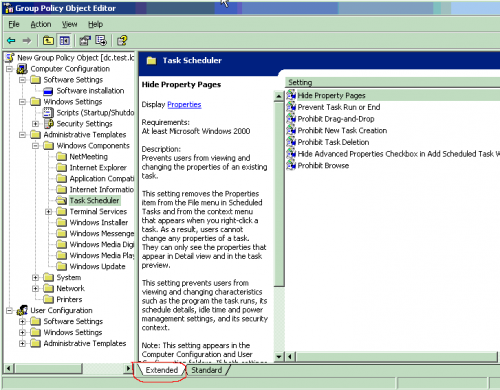Click the Security Settings shield icon
Viewport: 500px width, 390px height.
(49, 124)
